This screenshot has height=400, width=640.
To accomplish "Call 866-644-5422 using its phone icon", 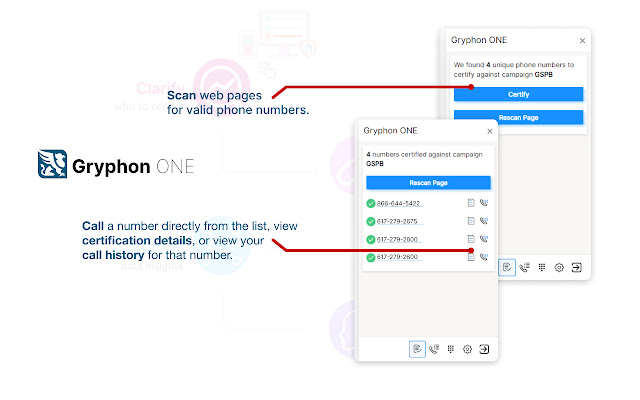I will [484, 203].
